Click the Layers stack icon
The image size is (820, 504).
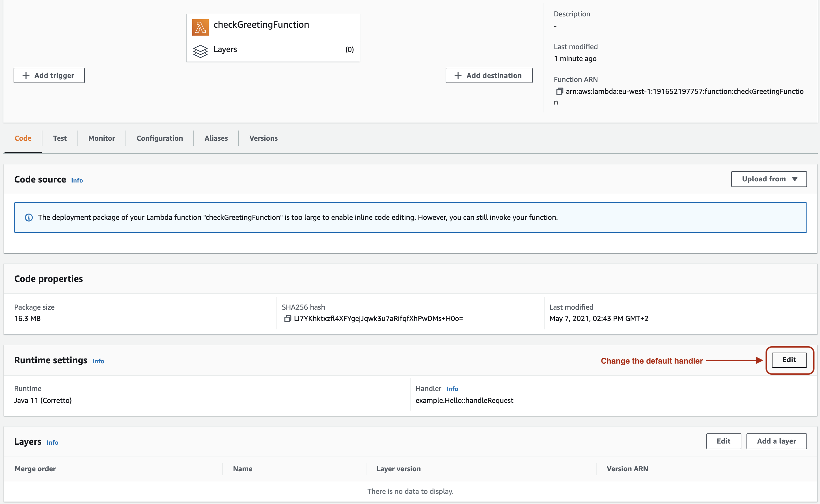point(200,51)
